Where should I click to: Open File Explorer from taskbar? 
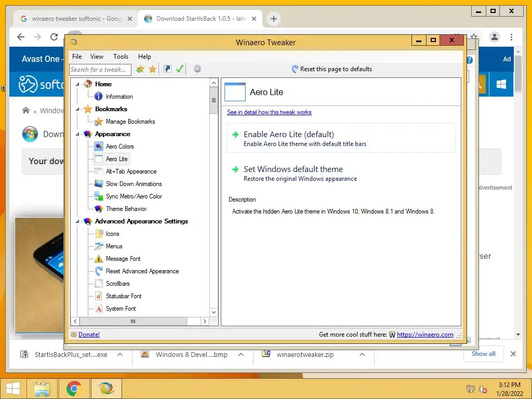42,389
